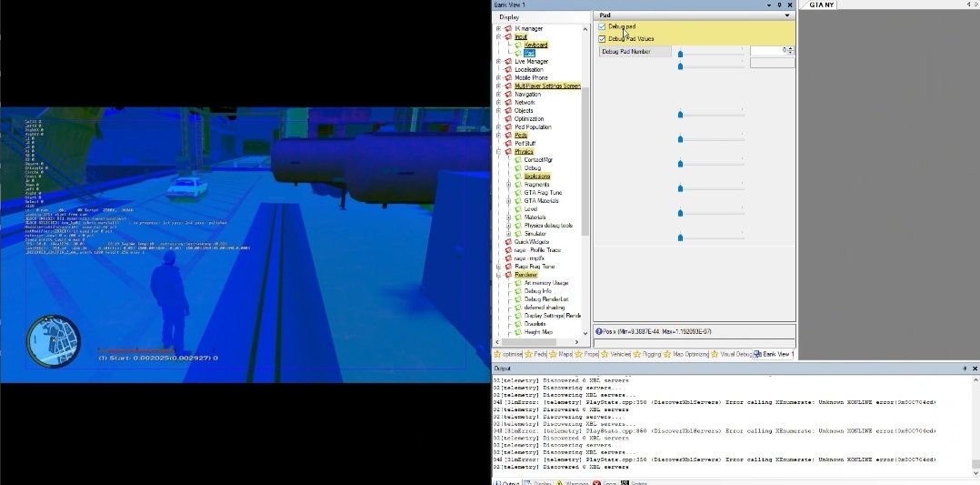The height and width of the screenshot is (485, 980).
Task: Click the red bank icon beside PerfStuff
Action: click(508, 143)
